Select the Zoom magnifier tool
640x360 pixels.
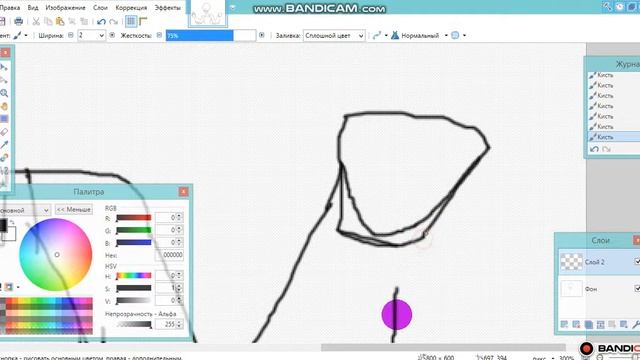click(x=4, y=93)
